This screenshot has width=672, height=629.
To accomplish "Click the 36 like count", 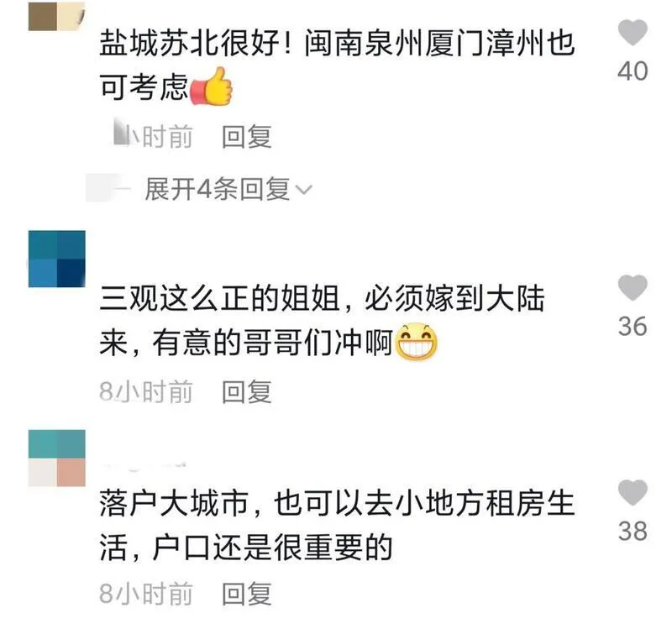I will (633, 327).
